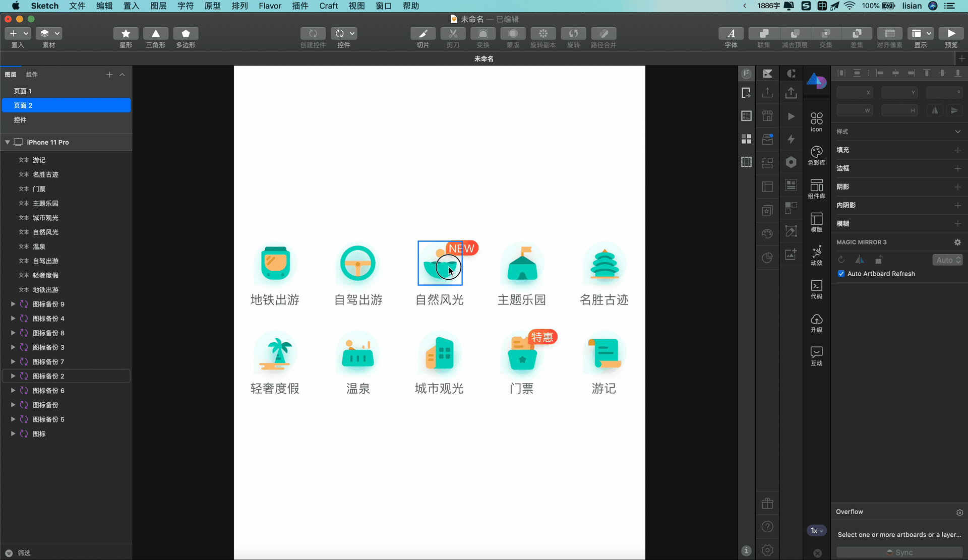Select 页面 1 in the pages list
This screenshot has width=968, height=560.
point(23,91)
